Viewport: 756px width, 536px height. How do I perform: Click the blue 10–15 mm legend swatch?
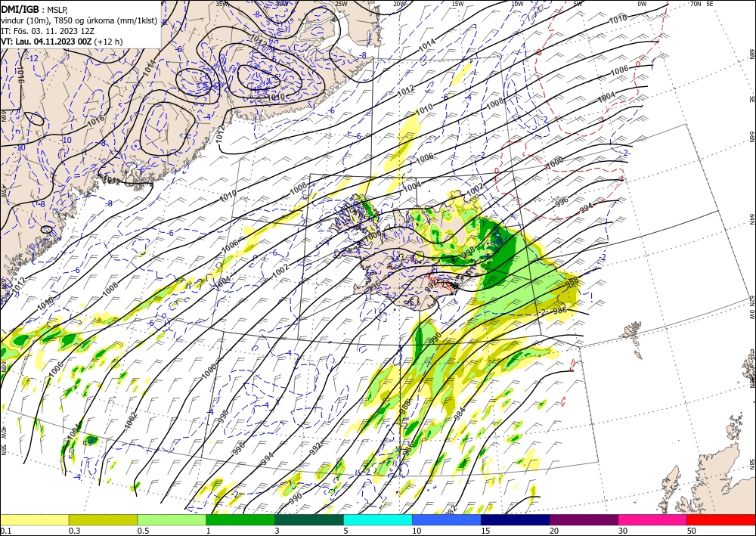tap(447, 519)
